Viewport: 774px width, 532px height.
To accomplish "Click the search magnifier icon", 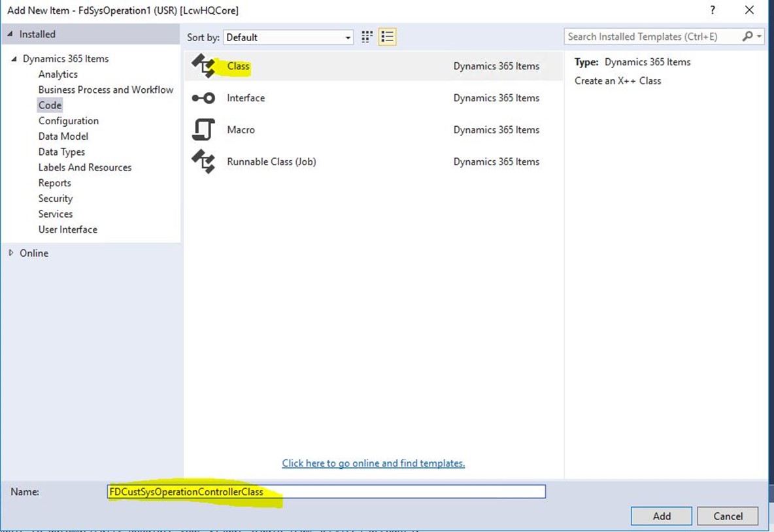I will 747,37.
